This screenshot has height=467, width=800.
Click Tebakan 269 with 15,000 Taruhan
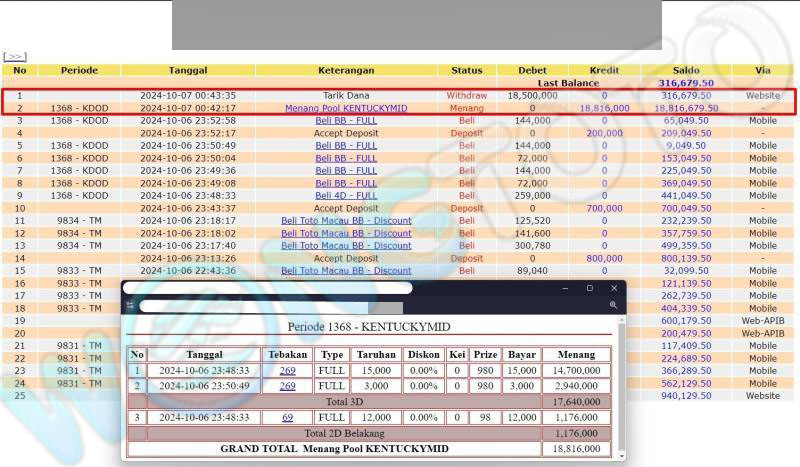[287, 370]
